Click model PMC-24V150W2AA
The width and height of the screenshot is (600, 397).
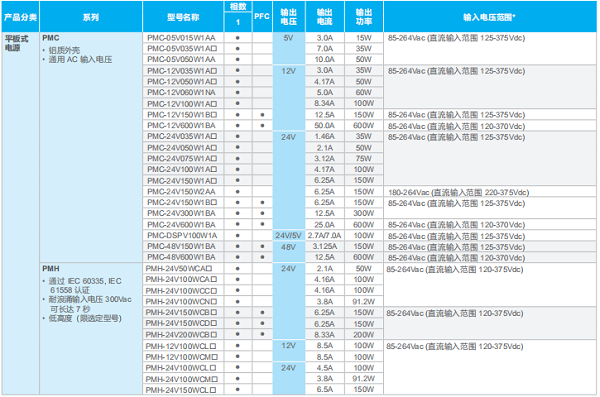[181, 191]
